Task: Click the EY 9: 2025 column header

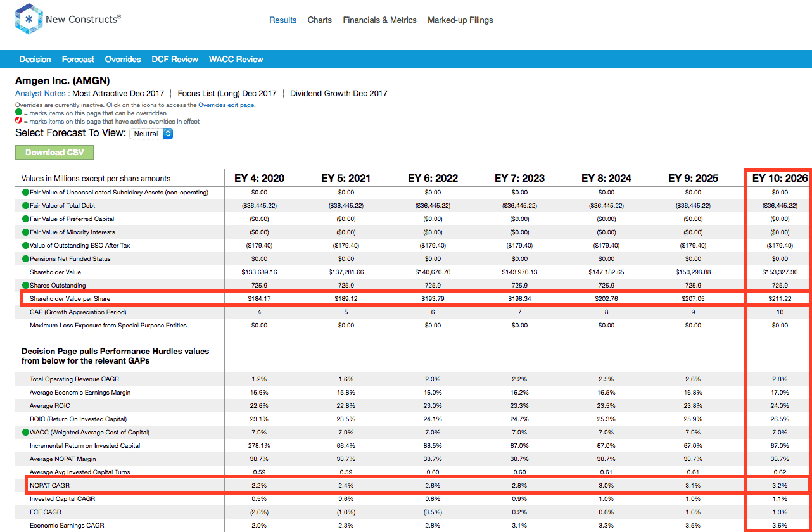Action: 693,178
